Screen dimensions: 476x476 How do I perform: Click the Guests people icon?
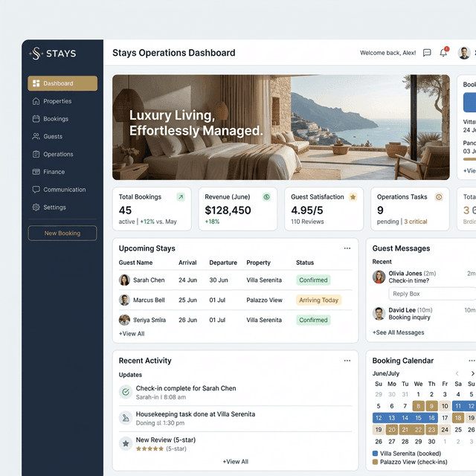36,136
